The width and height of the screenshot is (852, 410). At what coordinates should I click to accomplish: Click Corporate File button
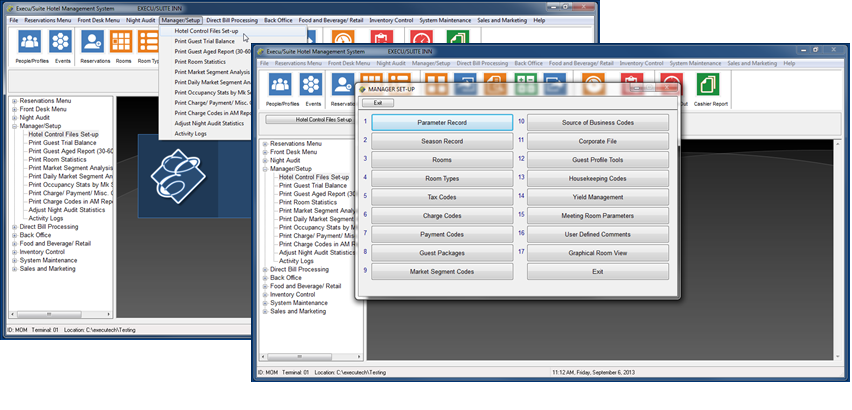(598, 141)
